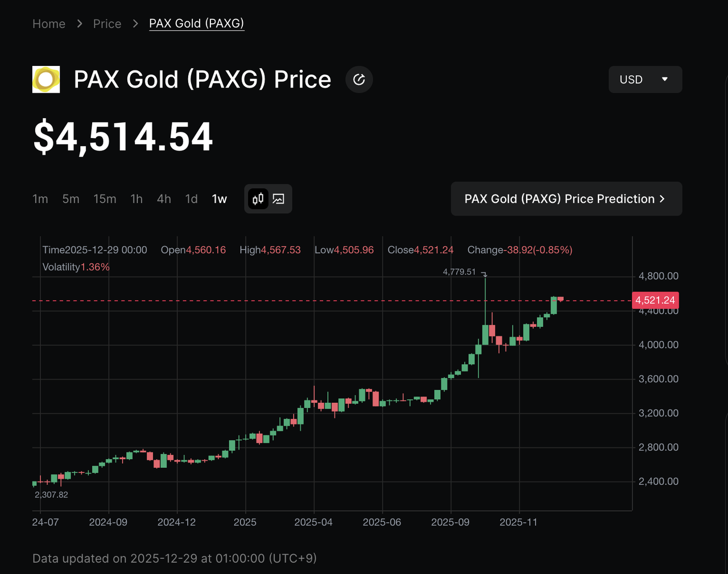Viewport: 728px width, 574px height.
Task: Click the USD dropdown arrow
Action: coord(664,80)
